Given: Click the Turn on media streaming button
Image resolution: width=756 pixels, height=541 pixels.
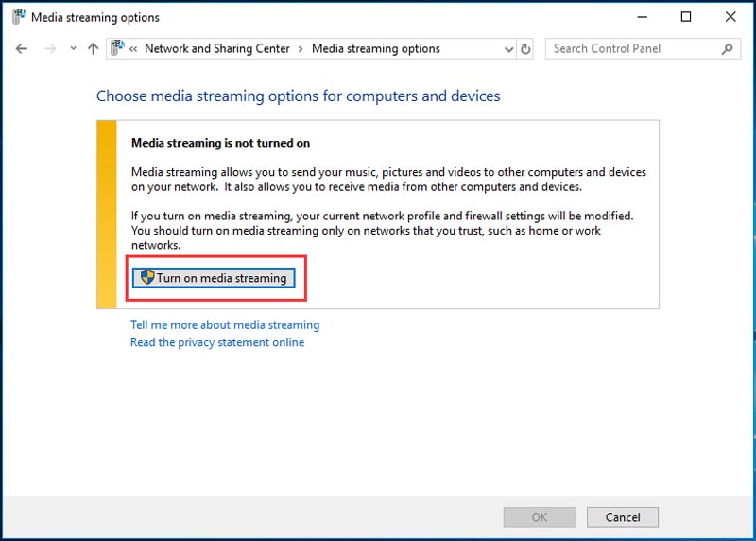Looking at the screenshot, I should tap(214, 278).
